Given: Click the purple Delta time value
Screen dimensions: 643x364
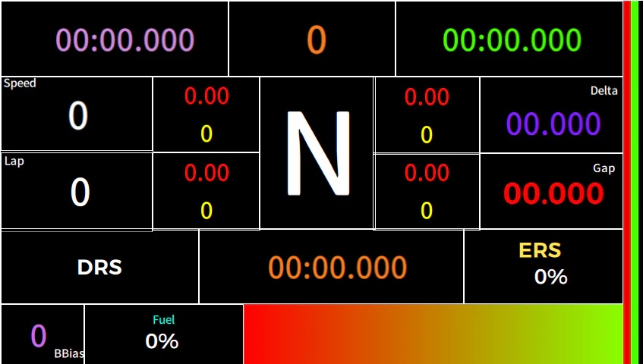Looking at the screenshot, I should (553, 124).
